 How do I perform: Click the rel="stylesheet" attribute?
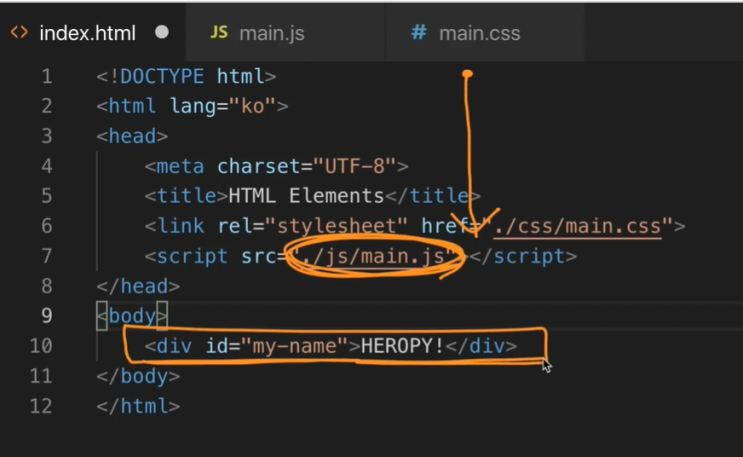point(313,226)
